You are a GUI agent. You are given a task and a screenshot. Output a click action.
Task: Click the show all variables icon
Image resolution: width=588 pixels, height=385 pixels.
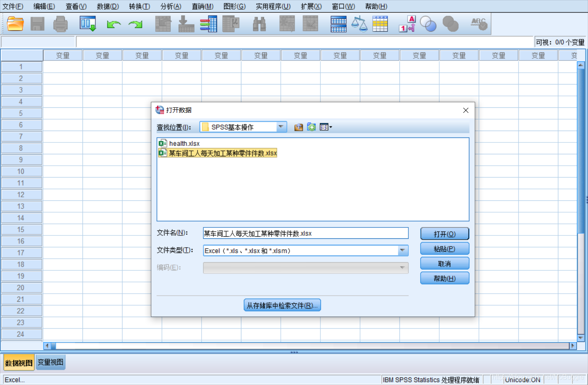coord(451,24)
